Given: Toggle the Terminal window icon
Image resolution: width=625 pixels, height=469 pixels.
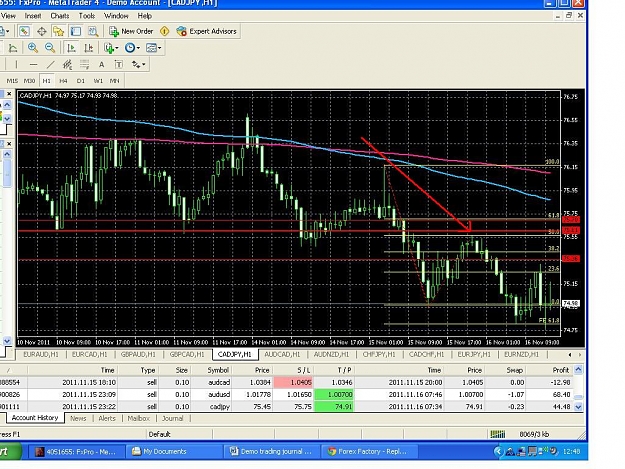Looking at the screenshot, I should (76, 31).
